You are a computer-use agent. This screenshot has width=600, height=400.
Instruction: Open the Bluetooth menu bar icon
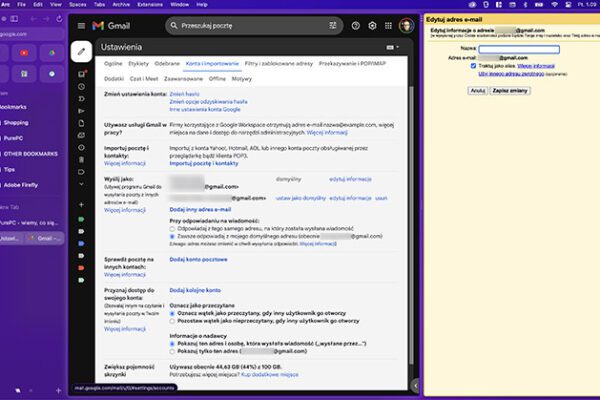[x=525, y=5]
